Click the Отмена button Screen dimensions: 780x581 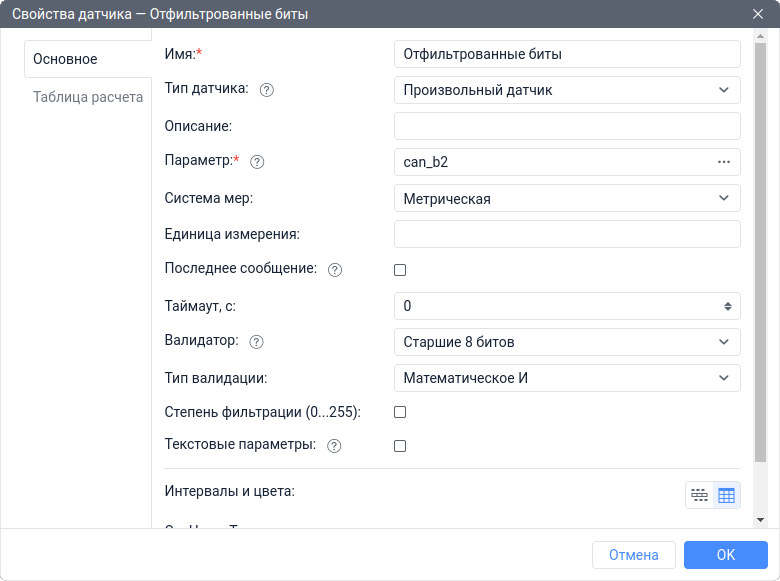point(633,555)
